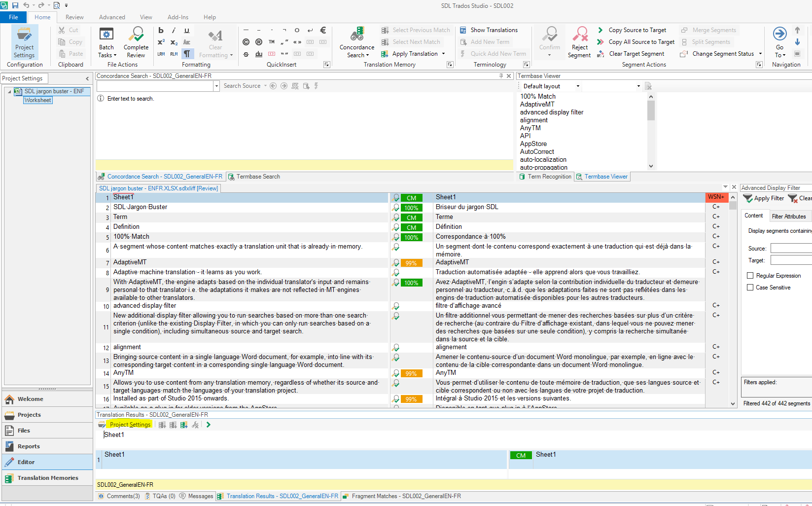Open Batch Tasks menu
This screenshot has width=812, height=506.
click(106, 42)
